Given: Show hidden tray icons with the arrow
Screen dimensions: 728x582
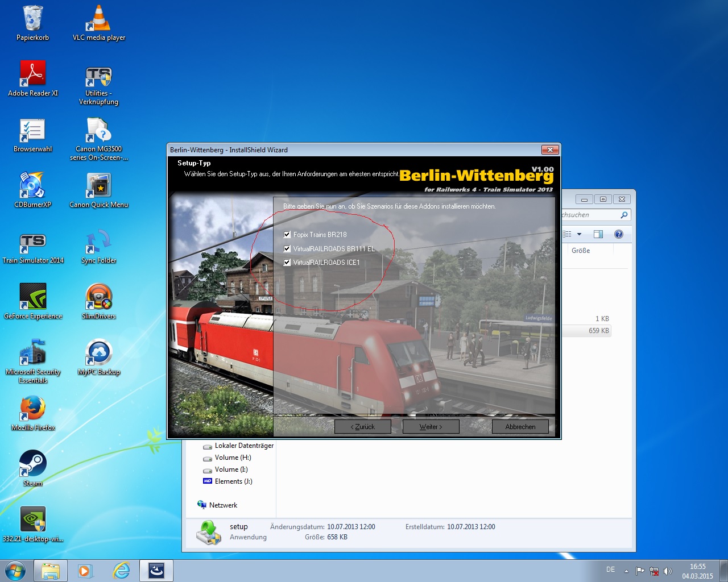Looking at the screenshot, I should (x=626, y=571).
